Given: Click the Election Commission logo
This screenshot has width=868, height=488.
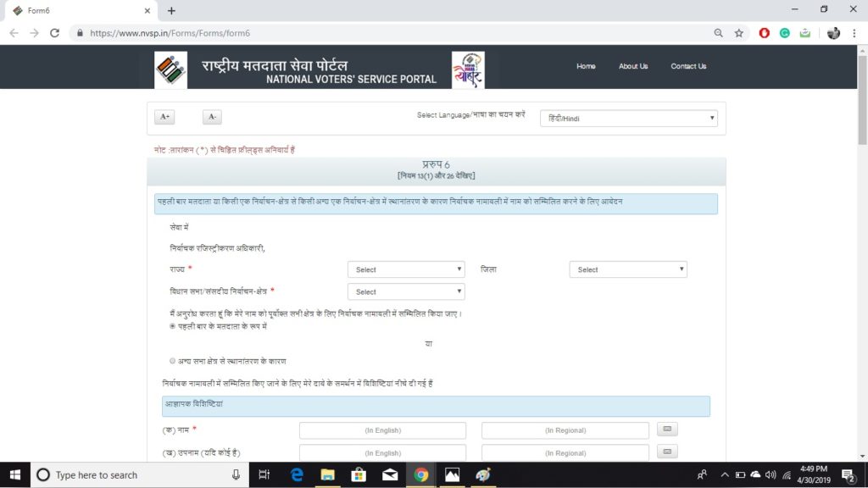Looking at the screenshot, I should coord(170,69).
